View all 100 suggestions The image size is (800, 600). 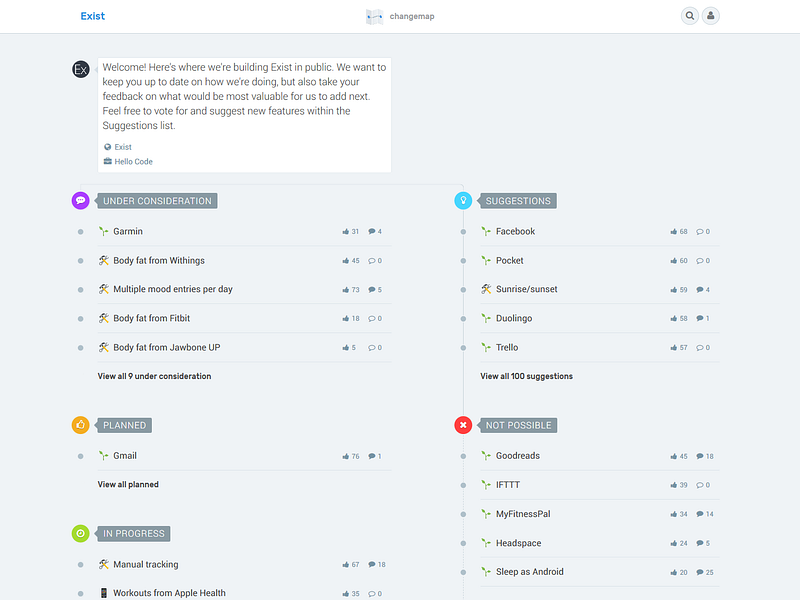(x=527, y=376)
